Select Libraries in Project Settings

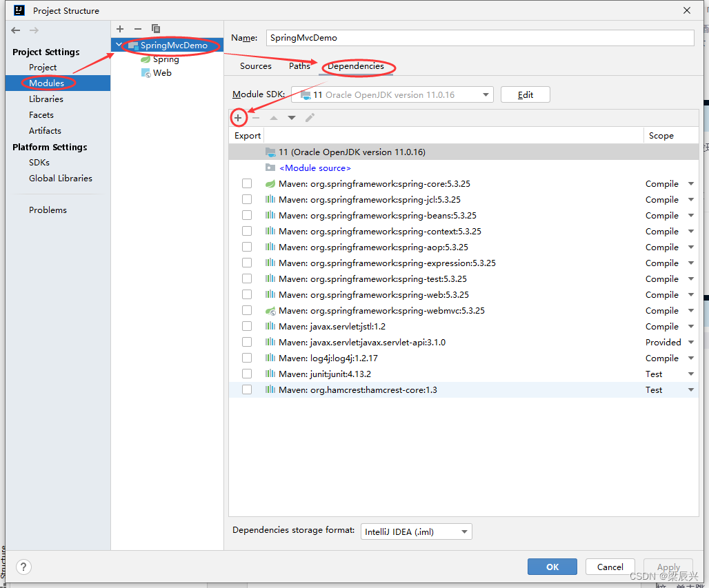point(46,99)
